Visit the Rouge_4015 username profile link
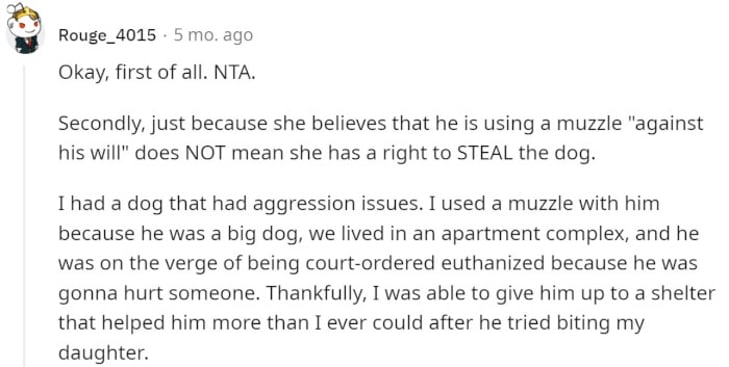The width and height of the screenshot is (729, 367). [107, 35]
